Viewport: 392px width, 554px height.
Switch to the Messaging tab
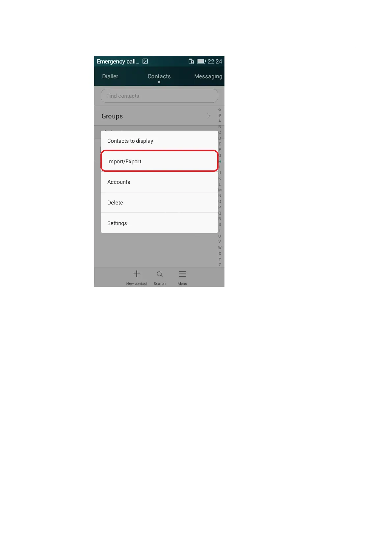[208, 76]
